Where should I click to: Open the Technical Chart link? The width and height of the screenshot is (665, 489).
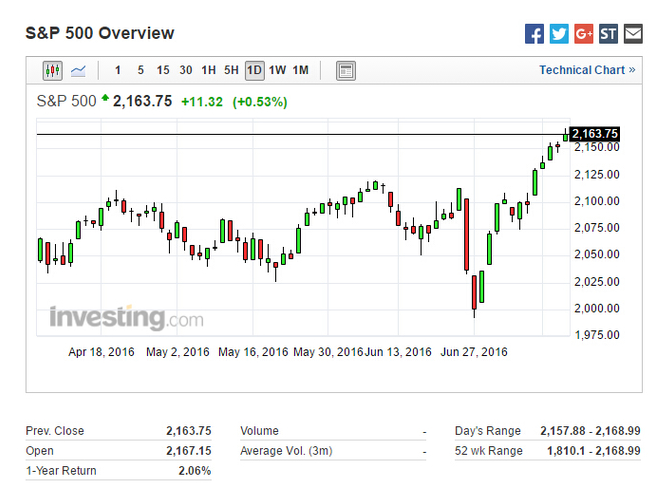click(587, 70)
